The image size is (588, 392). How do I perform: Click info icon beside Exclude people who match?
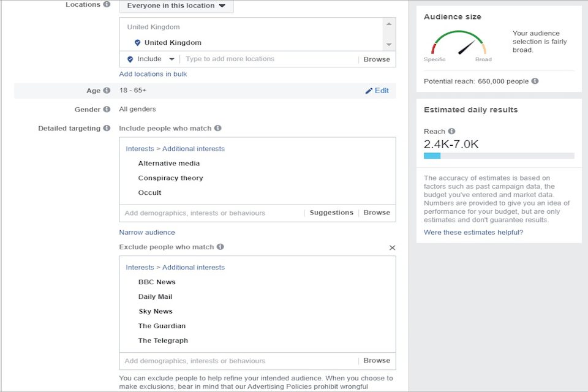pyautogui.click(x=221, y=247)
